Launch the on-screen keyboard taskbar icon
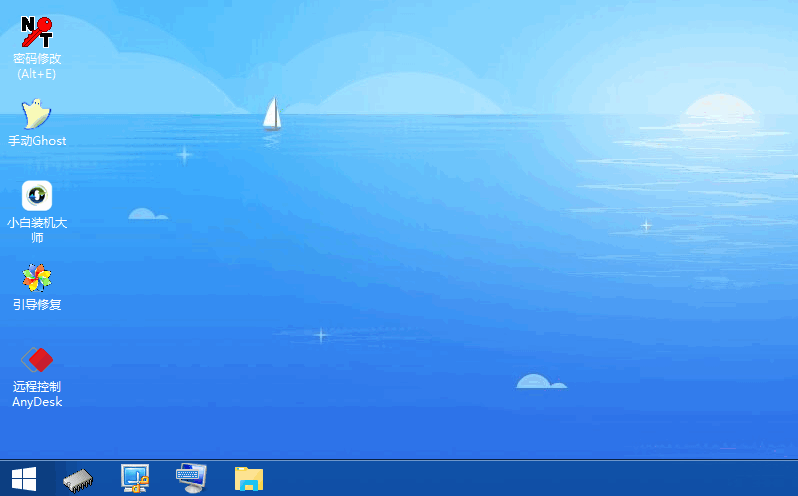Screen dimensions: 798x496 pos(191,479)
